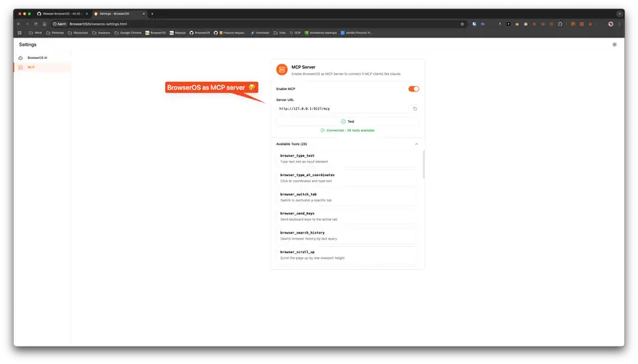Image resolution: width=638 pixels, height=364 pixels.
Task: Open the browseros-backups bookmark
Action: pos(321,33)
